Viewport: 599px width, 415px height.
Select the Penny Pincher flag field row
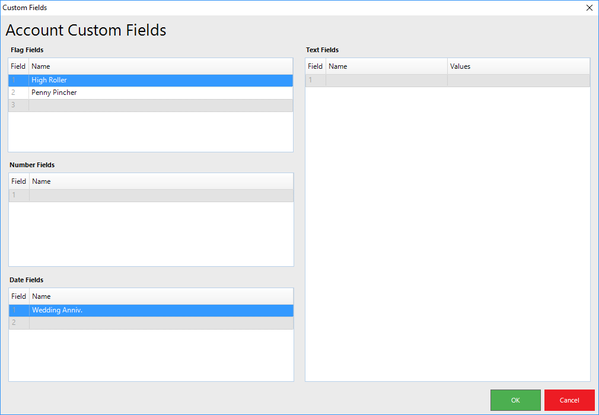click(x=151, y=93)
